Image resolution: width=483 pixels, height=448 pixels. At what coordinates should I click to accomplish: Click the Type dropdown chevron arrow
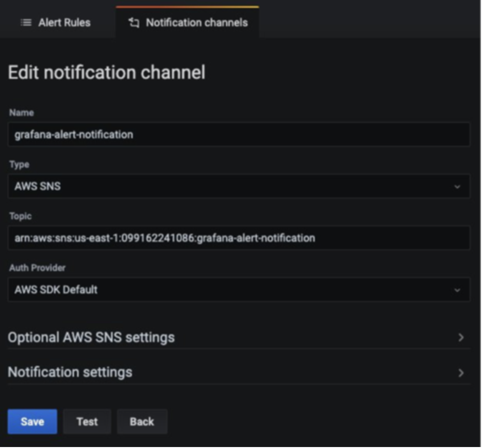coord(458,187)
